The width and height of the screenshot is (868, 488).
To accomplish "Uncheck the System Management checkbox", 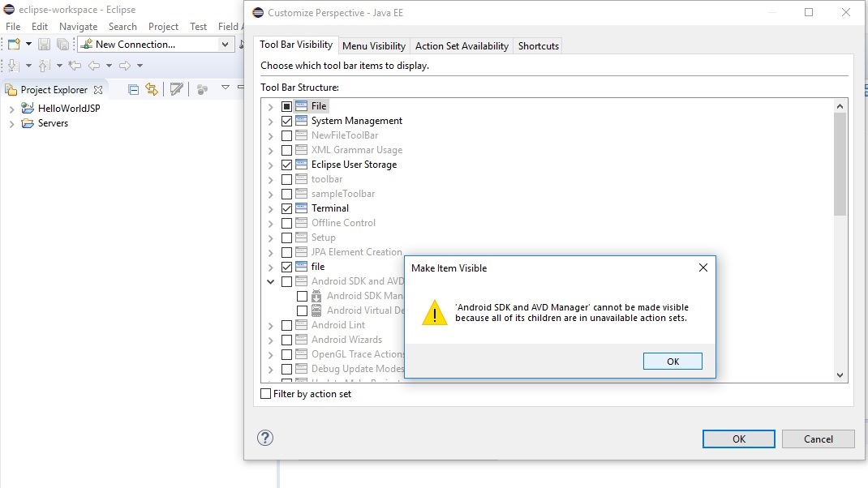I will [x=286, y=121].
